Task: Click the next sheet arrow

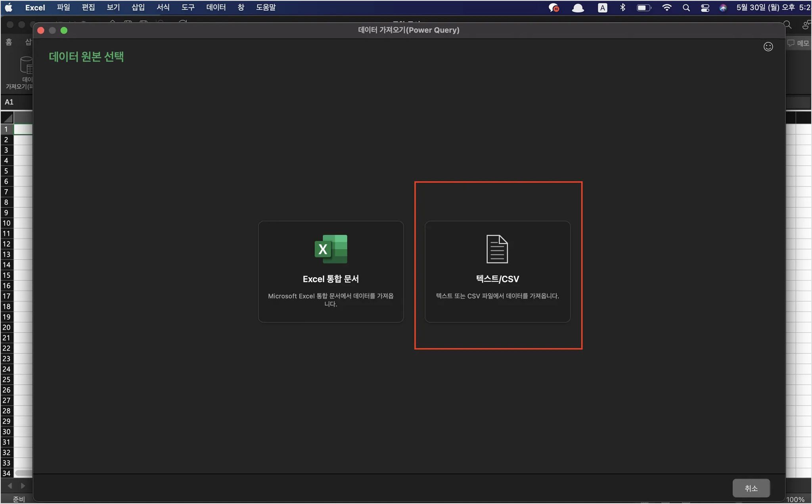Action: point(23,486)
